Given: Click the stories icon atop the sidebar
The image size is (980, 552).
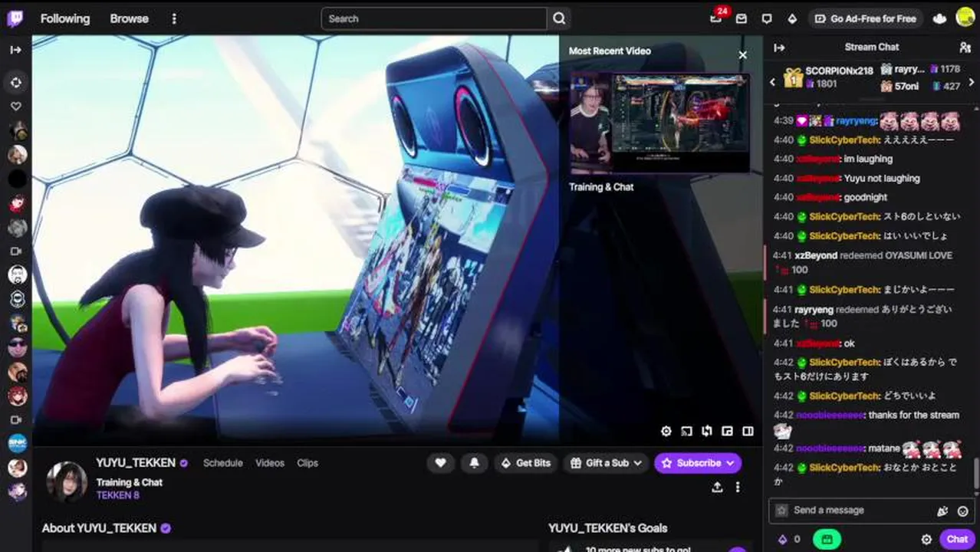Looking at the screenshot, I should [x=17, y=82].
